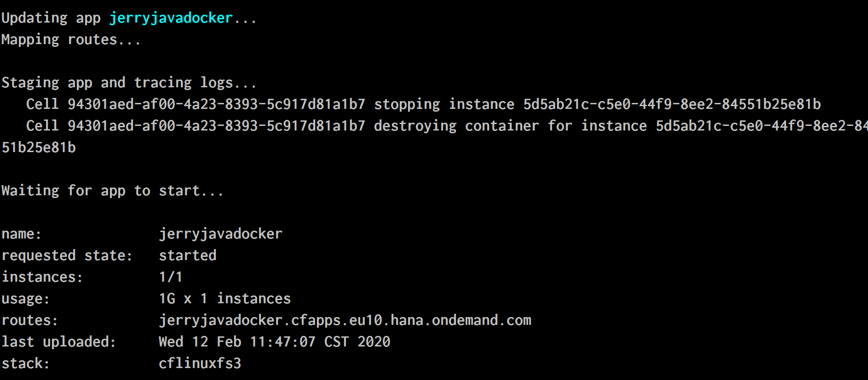Screen dimensions: 868x380
Task: Click the 'Updating app' text
Action: point(51,18)
